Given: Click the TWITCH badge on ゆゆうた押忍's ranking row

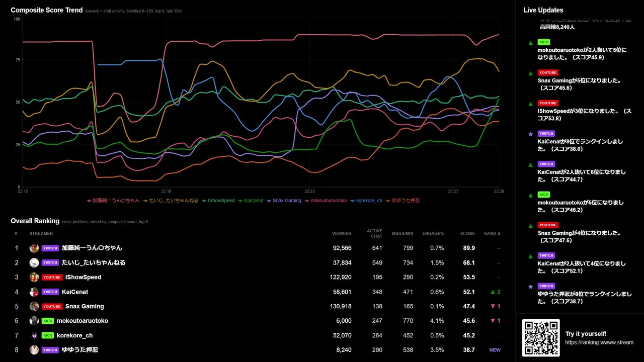Looking at the screenshot, I should [50, 350].
